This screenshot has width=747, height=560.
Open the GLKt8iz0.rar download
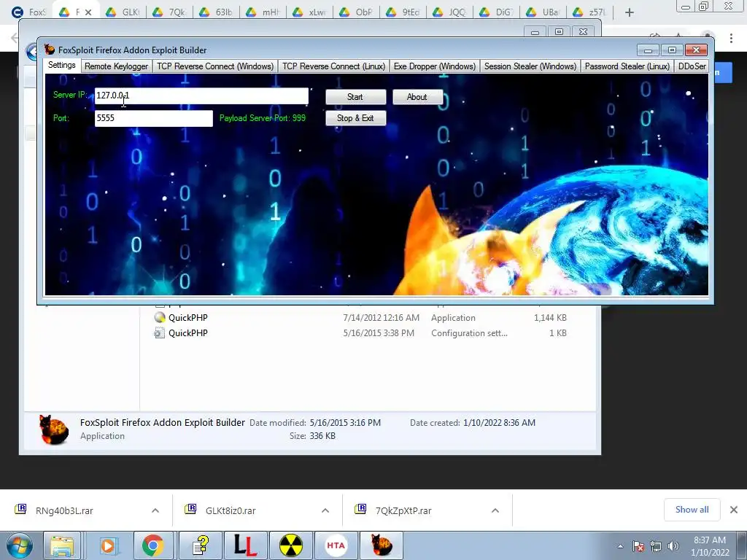(231, 510)
